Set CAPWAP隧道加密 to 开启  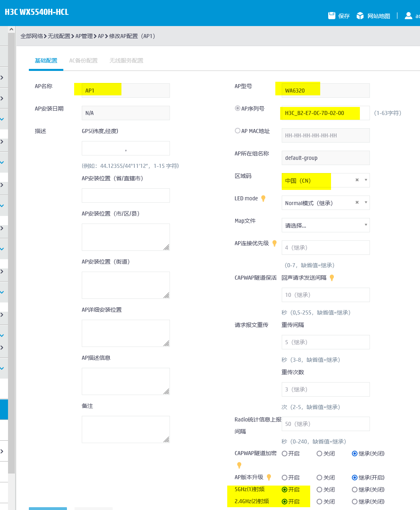[x=285, y=454]
